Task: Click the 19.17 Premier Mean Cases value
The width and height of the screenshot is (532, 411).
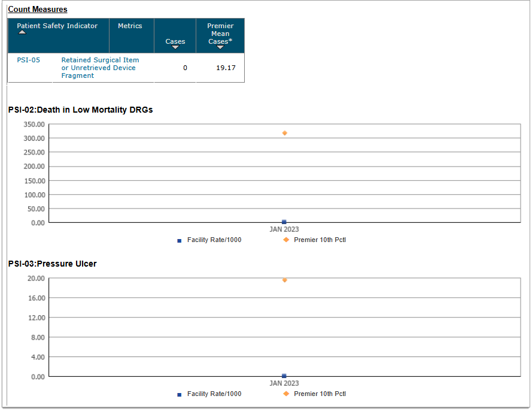Action: [226, 68]
